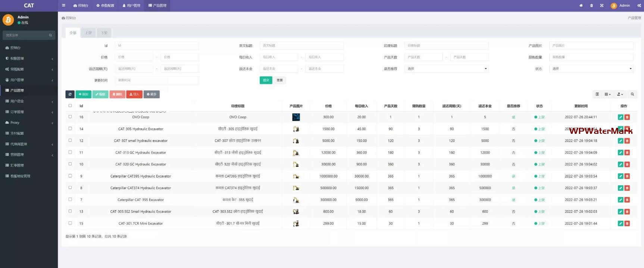Switch to the 上架 tab
644x268 pixels.
(x=88, y=33)
